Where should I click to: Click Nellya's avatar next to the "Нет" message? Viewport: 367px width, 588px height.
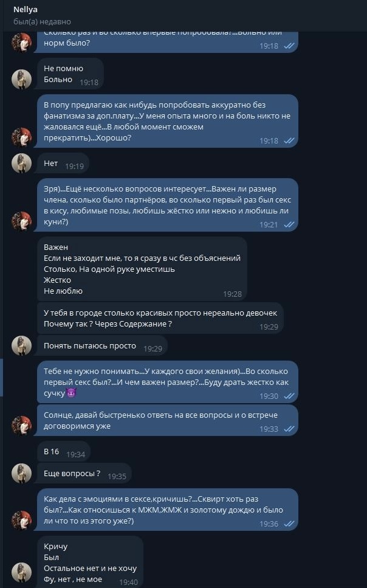point(22,163)
